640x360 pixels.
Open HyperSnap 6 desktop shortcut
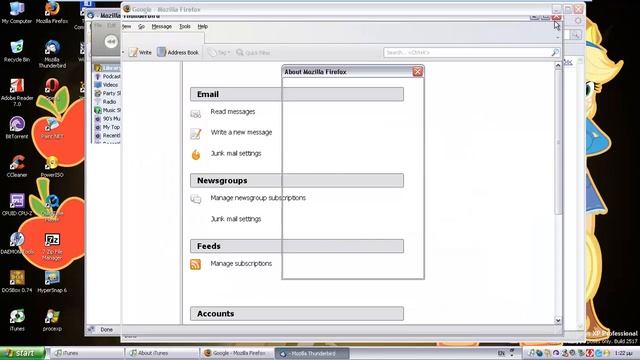coord(52,281)
